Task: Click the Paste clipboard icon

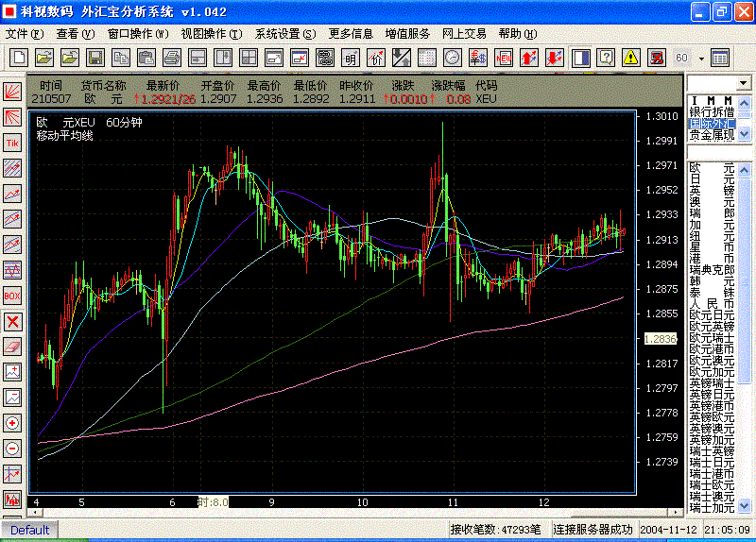Action: pyautogui.click(x=146, y=58)
